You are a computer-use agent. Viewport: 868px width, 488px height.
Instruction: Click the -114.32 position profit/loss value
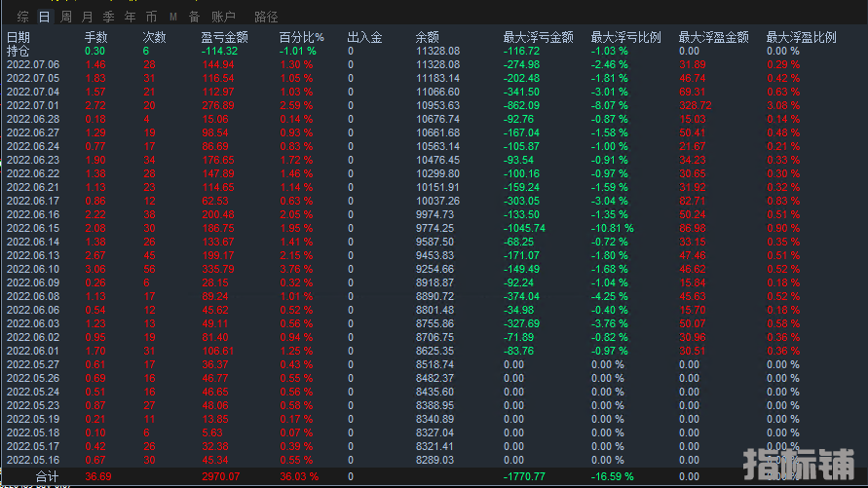(220, 51)
